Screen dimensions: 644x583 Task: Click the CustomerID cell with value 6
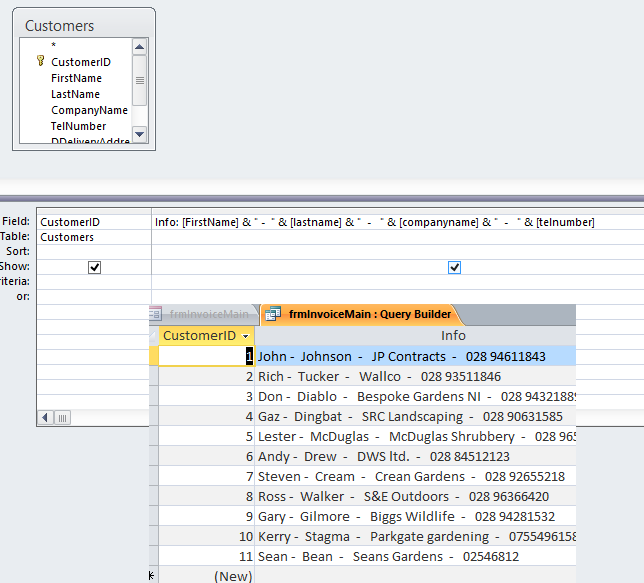pyautogui.click(x=207, y=456)
